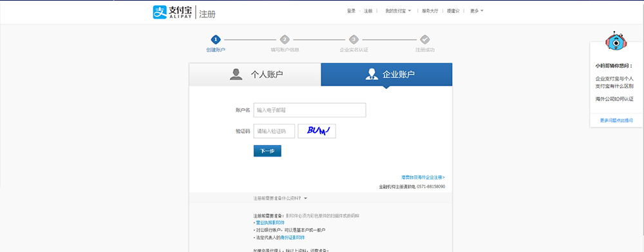Switch to 个人账户 tab

[255, 74]
